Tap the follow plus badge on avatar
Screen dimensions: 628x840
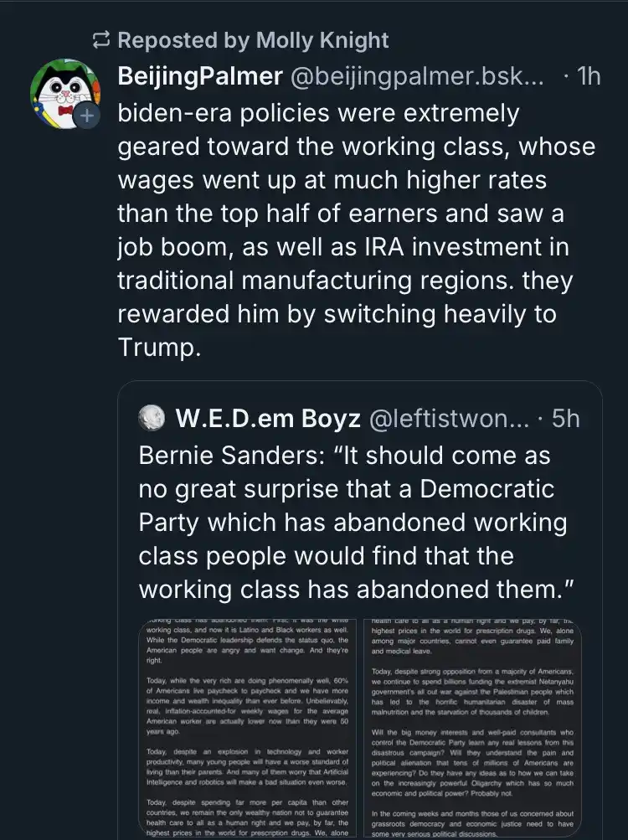pos(87,116)
